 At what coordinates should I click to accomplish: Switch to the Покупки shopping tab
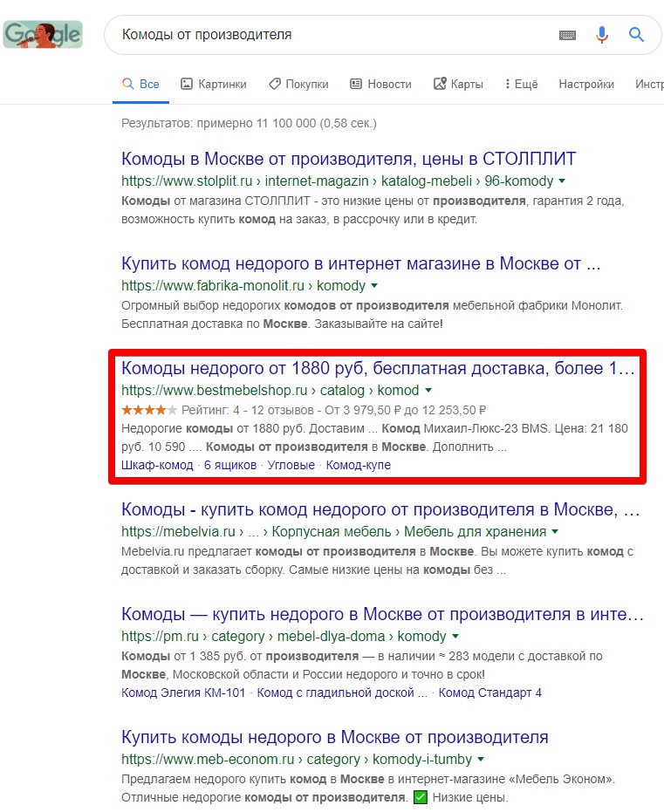tap(298, 84)
